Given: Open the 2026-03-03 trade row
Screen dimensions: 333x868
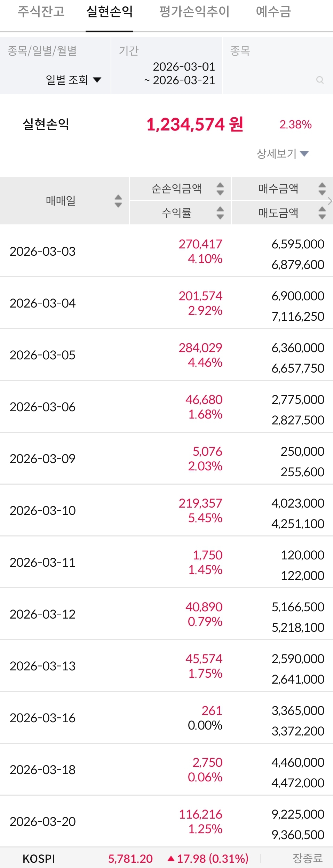Looking at the screenshot, I should 166,251.
